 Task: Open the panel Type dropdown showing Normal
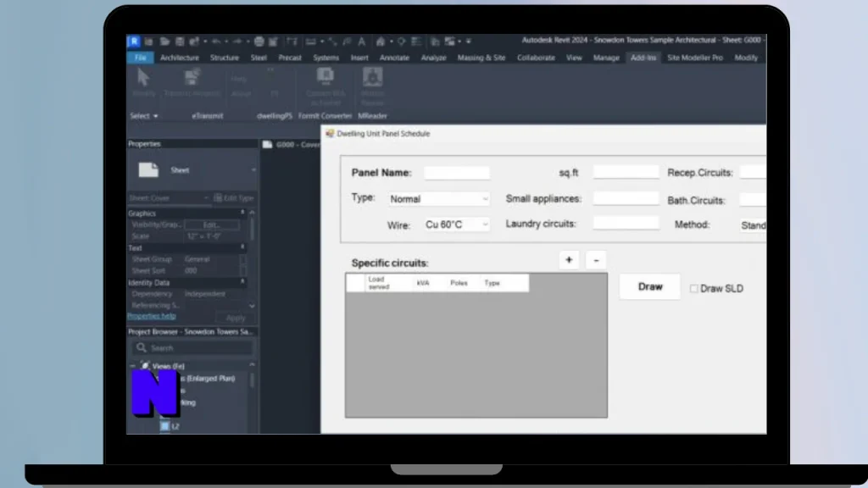(438, 199)
